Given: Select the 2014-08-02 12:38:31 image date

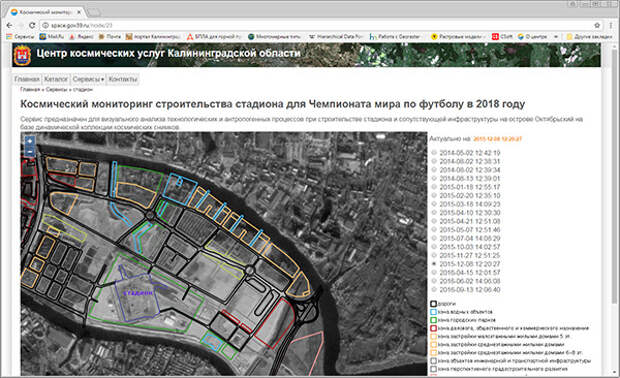Looking at the screenshot, I should tap(434, 161).
